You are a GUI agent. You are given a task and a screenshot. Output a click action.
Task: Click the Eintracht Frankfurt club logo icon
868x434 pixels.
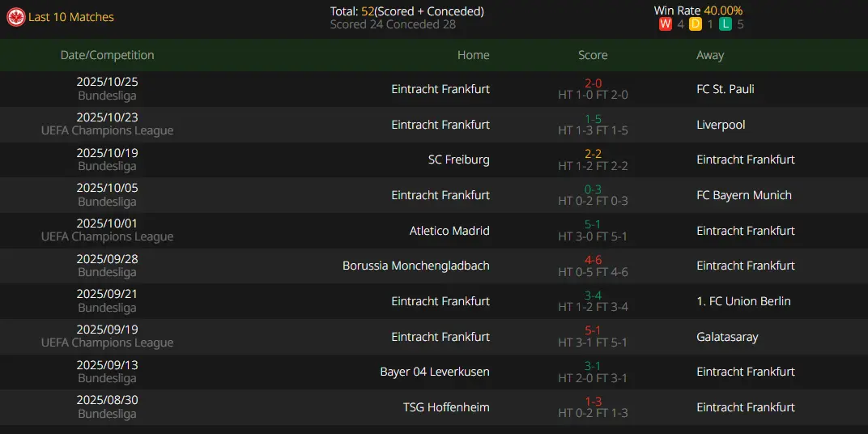pos(15,17)
